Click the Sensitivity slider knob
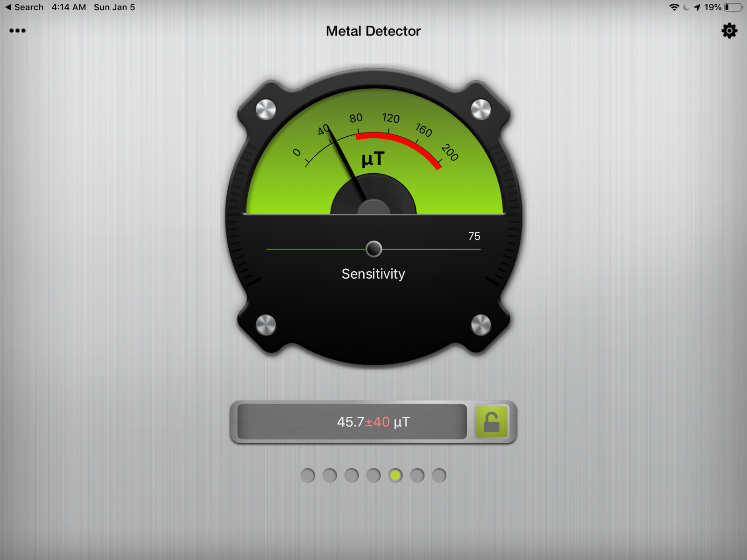747x560 pixels. [373, 249]
